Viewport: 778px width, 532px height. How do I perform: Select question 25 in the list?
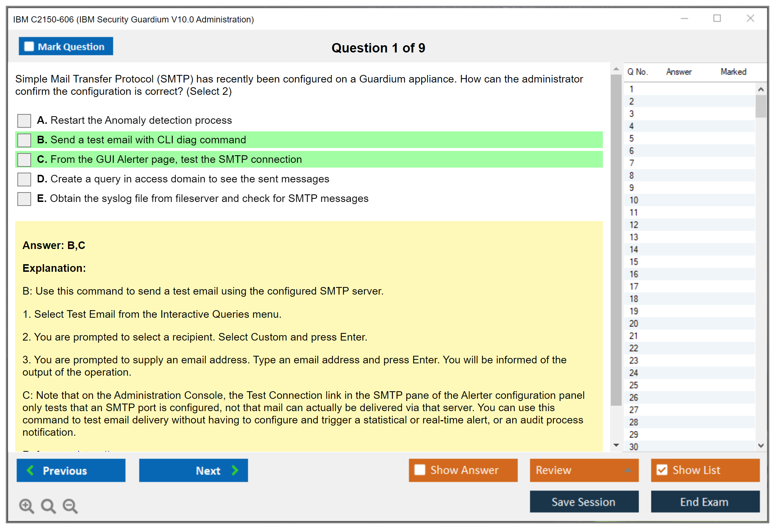[x=634, y=385]
